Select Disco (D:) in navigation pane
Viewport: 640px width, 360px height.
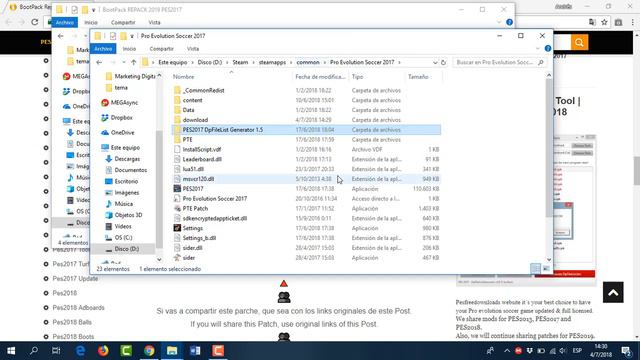(x=127, y=249)
